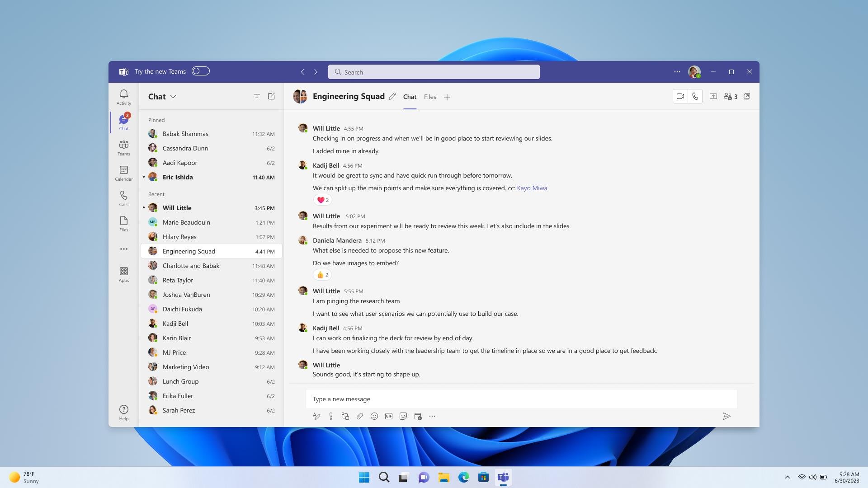868x488 pixels.
Task: Open Help in the left rail
Action: tap(123, 413)
